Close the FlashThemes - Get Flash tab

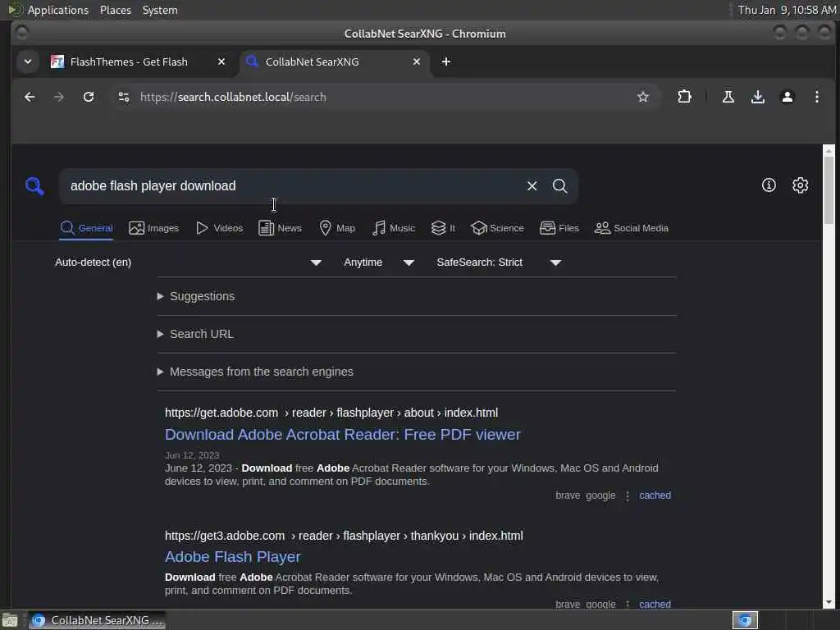point(221,62)
